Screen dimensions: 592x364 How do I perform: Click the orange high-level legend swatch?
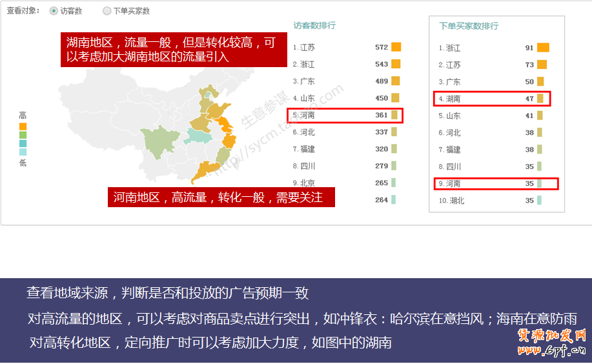click(23, 126)
